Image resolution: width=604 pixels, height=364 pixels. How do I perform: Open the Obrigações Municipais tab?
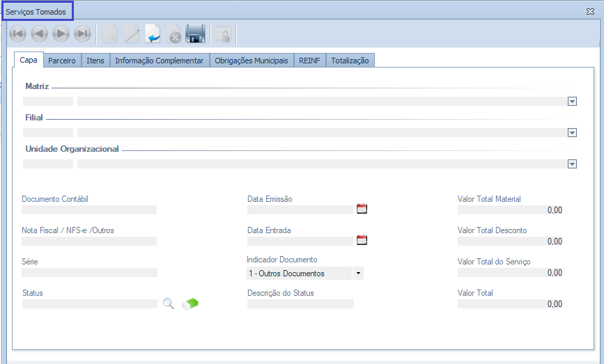click(251, 61)
